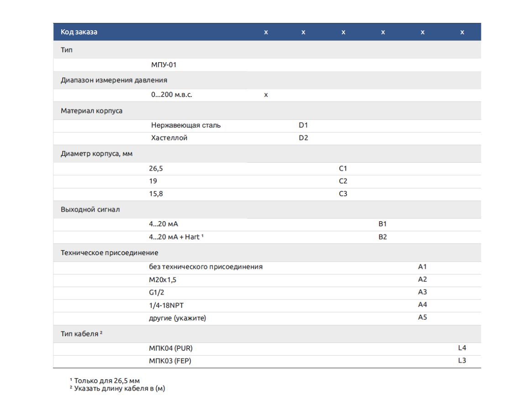This screenshot has height=406, width=532.
Task: Select the 'Хастеллой' material row
Action: tap(169, 138)
